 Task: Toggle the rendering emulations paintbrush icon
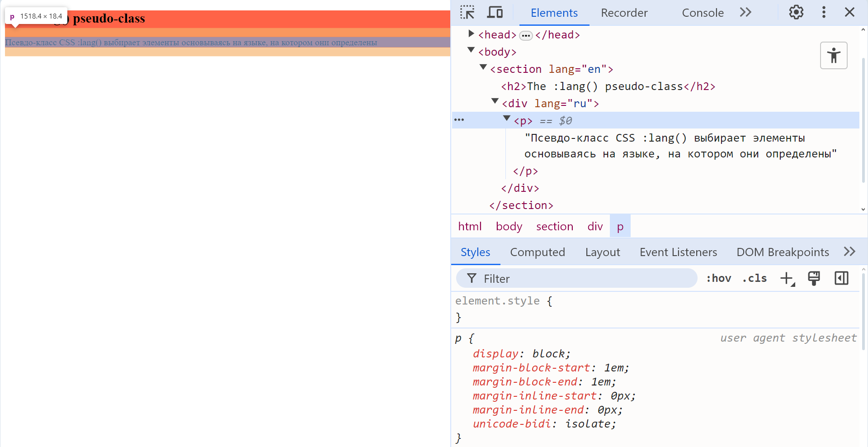coord(814,278)
